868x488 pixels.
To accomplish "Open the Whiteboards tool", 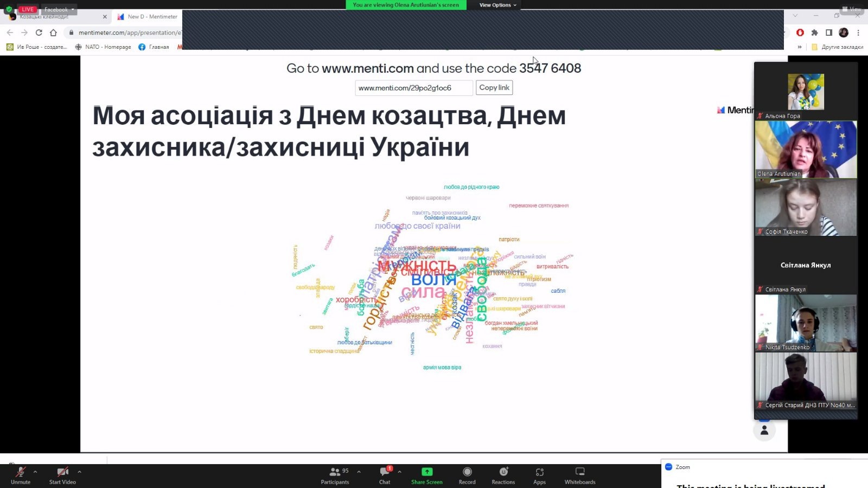I will click(579, 475).
